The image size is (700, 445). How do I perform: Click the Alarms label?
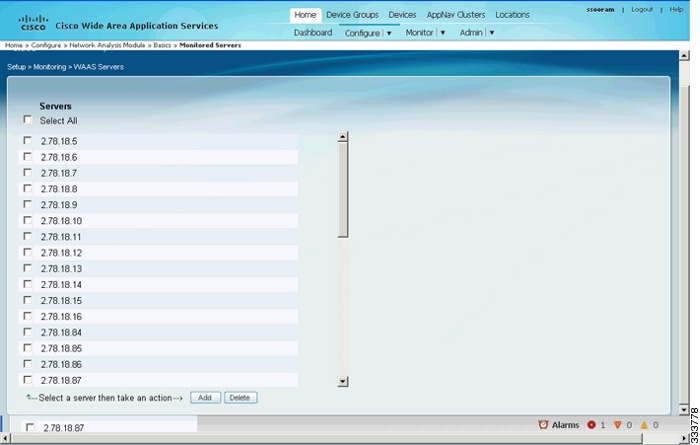coord(565,425)
